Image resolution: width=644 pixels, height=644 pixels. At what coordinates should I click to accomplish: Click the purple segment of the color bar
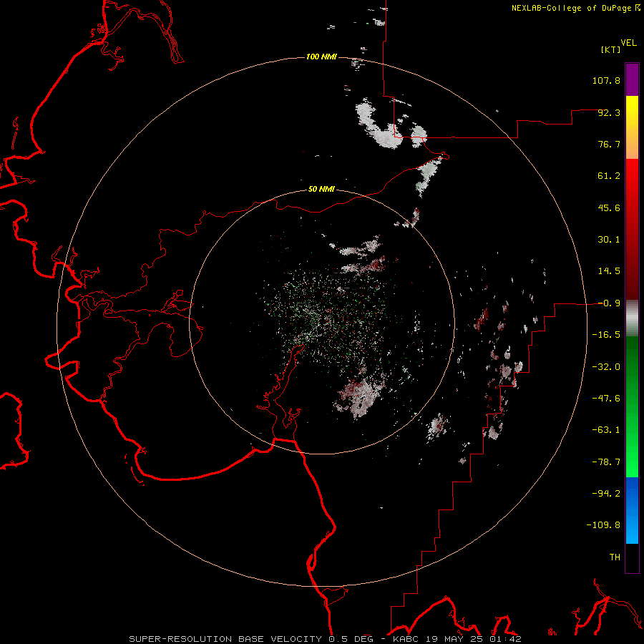[x=632, y=80]
